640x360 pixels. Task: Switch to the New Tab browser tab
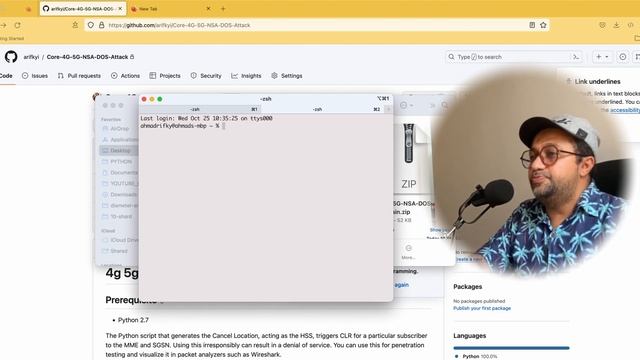pyautogui.click(x=171, y=9)
